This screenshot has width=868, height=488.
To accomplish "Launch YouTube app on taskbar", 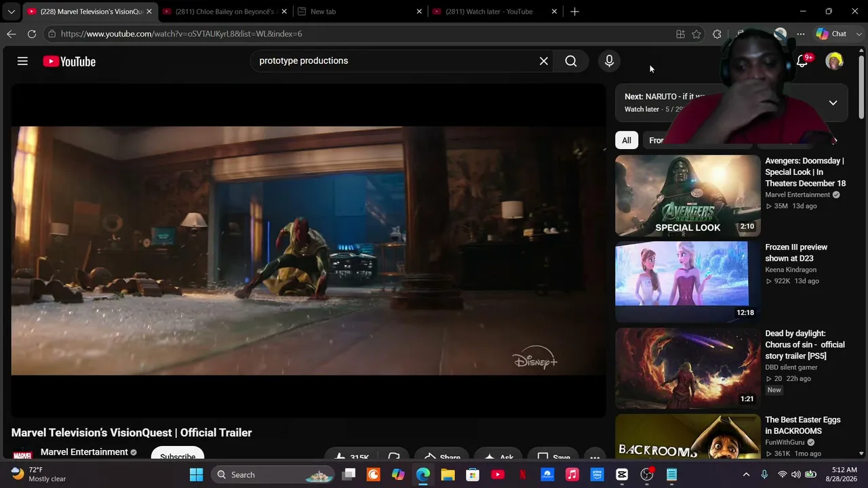I will (498, 474).
